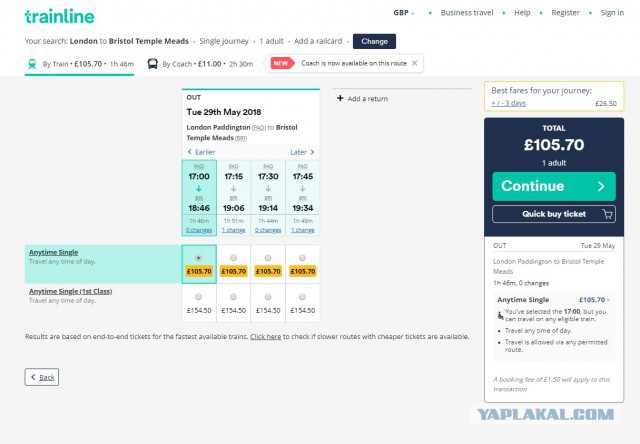The width and height of the screenshot is (640, 444).
Task: Open the Help menu item
Action: click(x=522, y=13)
